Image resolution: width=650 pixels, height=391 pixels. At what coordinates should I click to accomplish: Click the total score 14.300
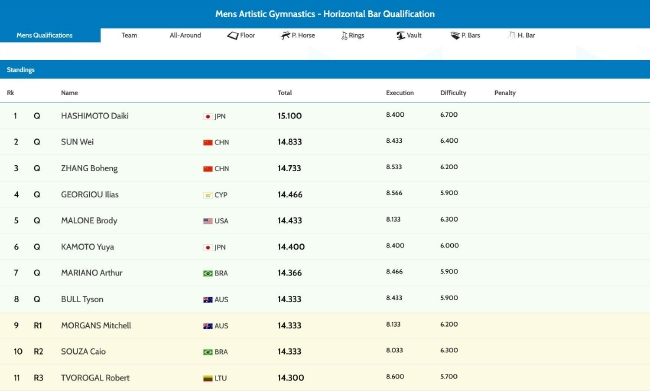click(x=291, y=378)
